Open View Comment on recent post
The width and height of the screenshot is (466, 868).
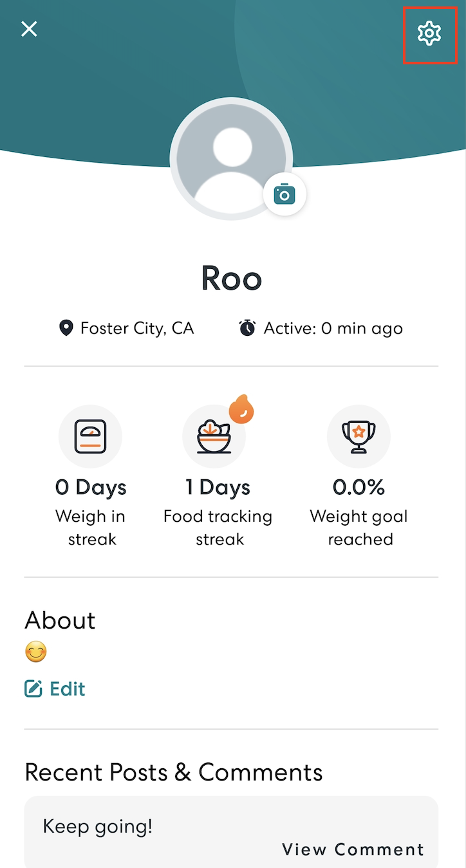(x=353, y=849)
